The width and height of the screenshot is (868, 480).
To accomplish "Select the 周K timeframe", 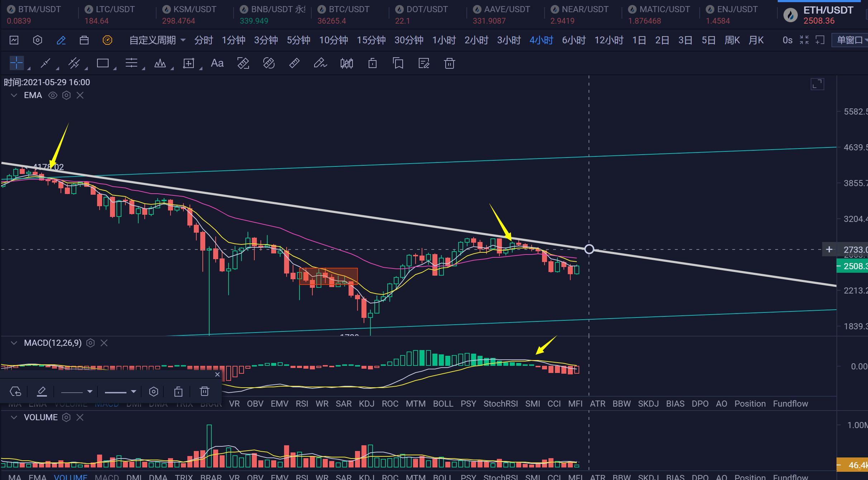I will pyautogui.click(x=732, y=40).
